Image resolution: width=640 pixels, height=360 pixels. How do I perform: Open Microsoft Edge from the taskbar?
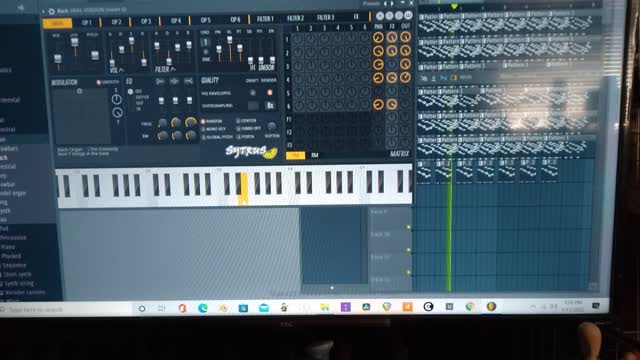coord(202,308)
